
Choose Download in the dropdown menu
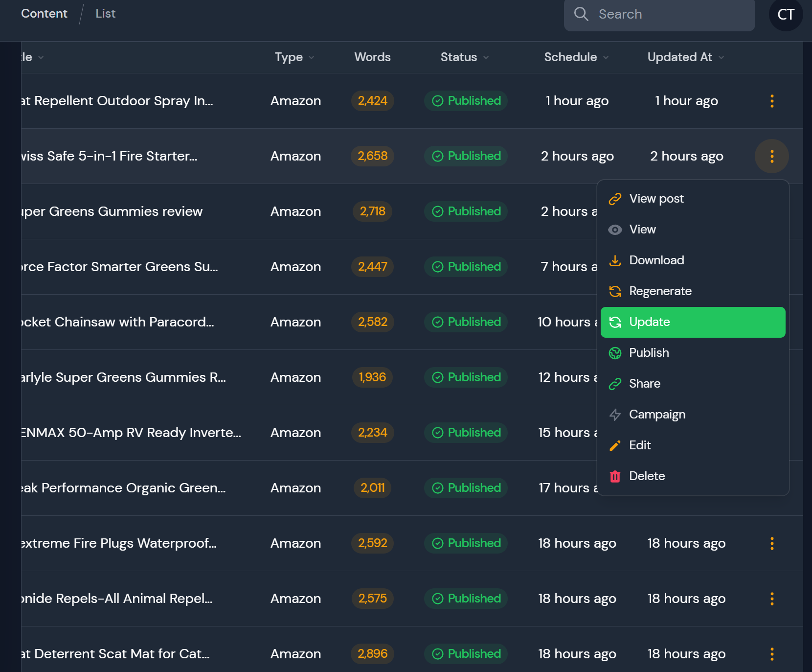656,260
